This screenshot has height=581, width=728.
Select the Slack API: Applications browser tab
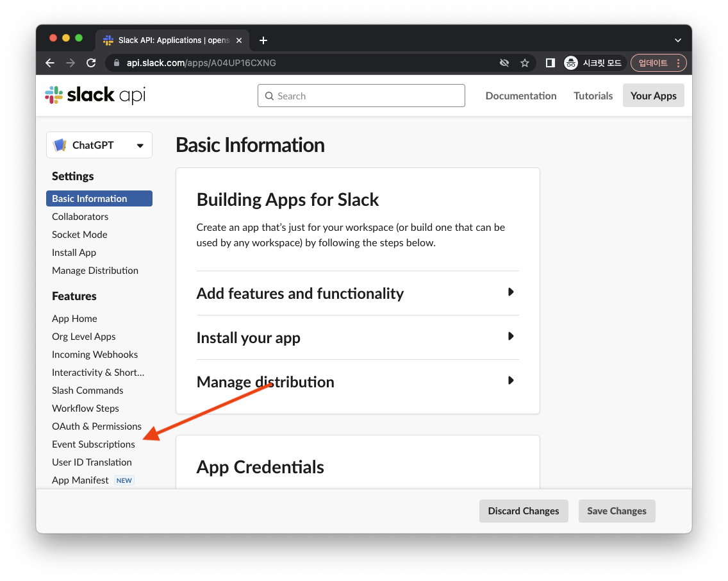173,40
